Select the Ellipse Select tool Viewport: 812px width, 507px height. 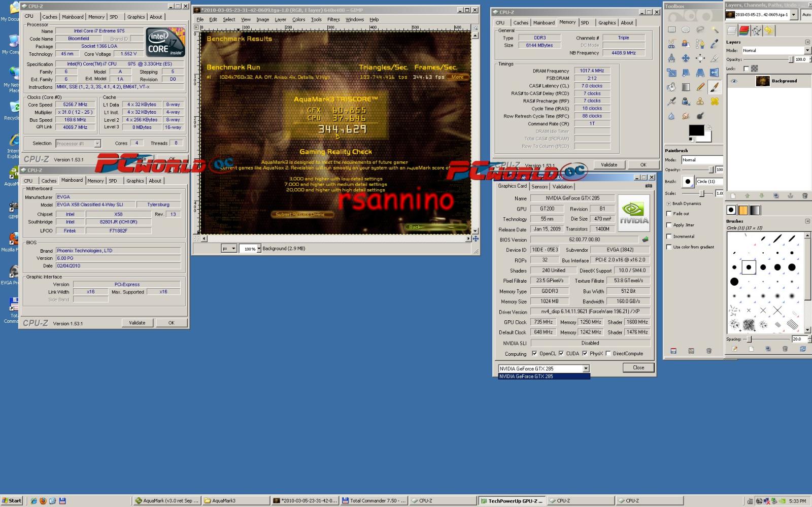686,30
